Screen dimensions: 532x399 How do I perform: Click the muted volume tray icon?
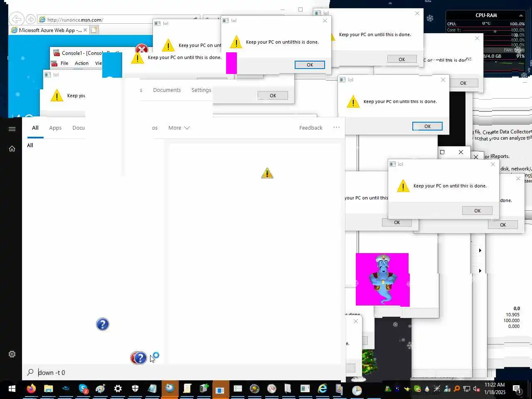(x=476, y=389)
